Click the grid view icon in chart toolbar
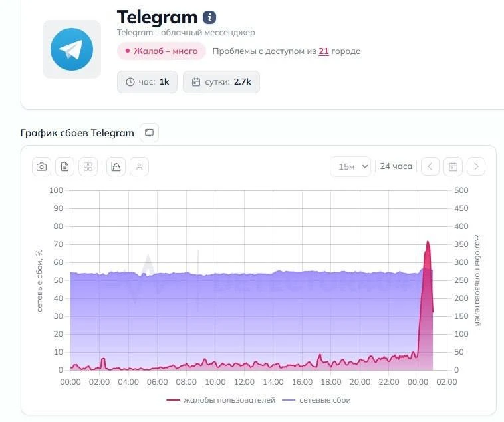This screenshot has height=422, width=504. (x=88, y=166)
